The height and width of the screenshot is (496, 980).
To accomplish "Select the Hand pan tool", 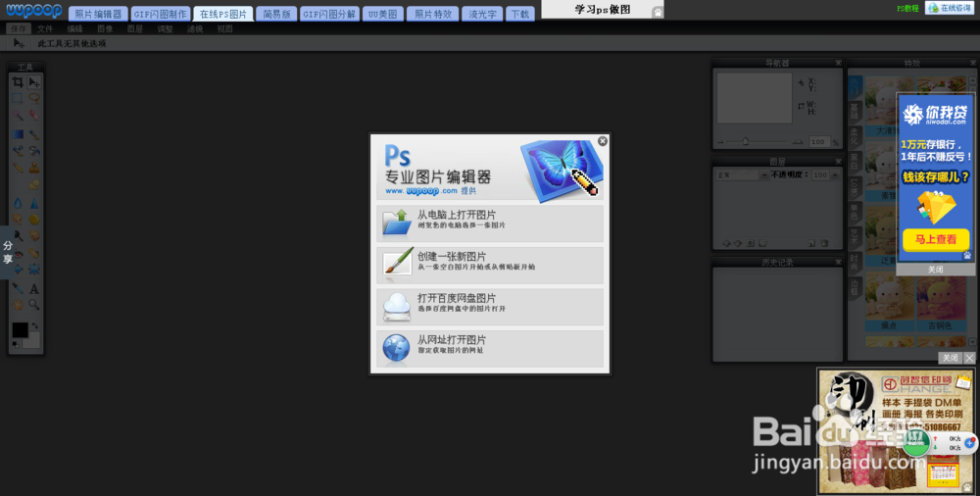I will 18,305.
